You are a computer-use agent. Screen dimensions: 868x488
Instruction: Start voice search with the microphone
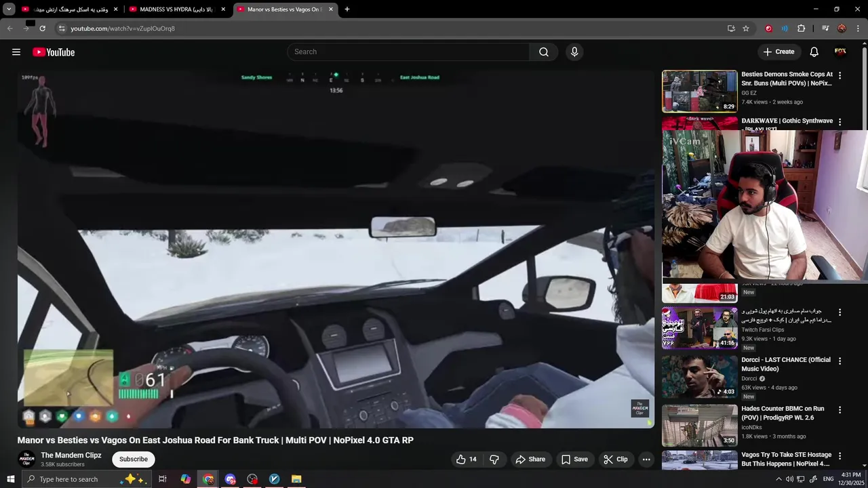click(574, 52)
